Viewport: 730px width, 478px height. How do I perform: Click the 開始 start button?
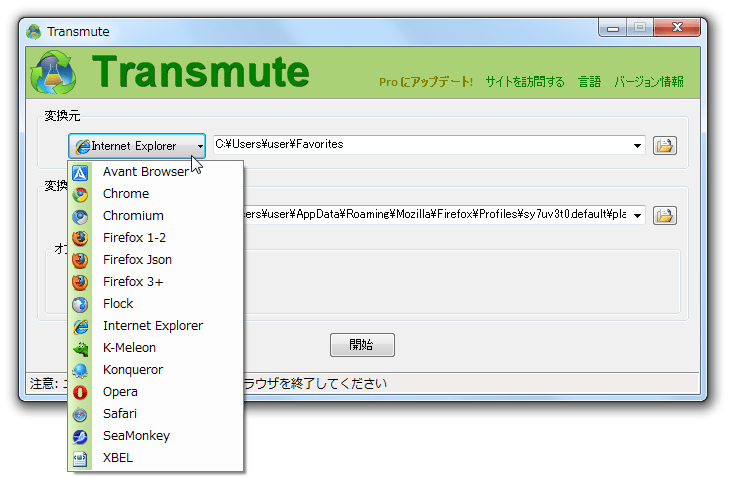[362, 345]
